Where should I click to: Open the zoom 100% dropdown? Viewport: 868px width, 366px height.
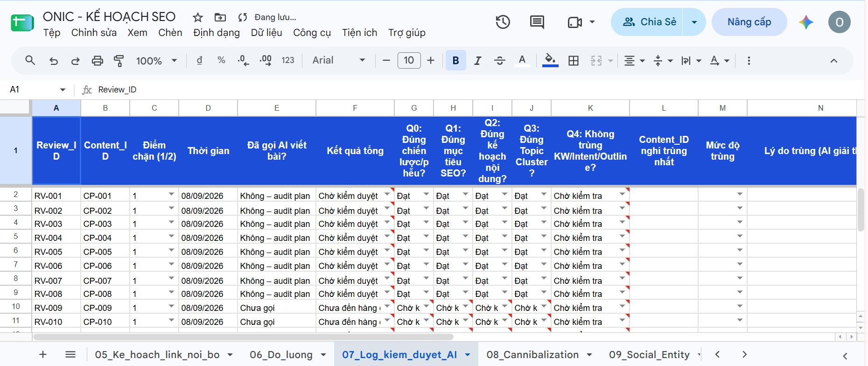pos(156,61)
